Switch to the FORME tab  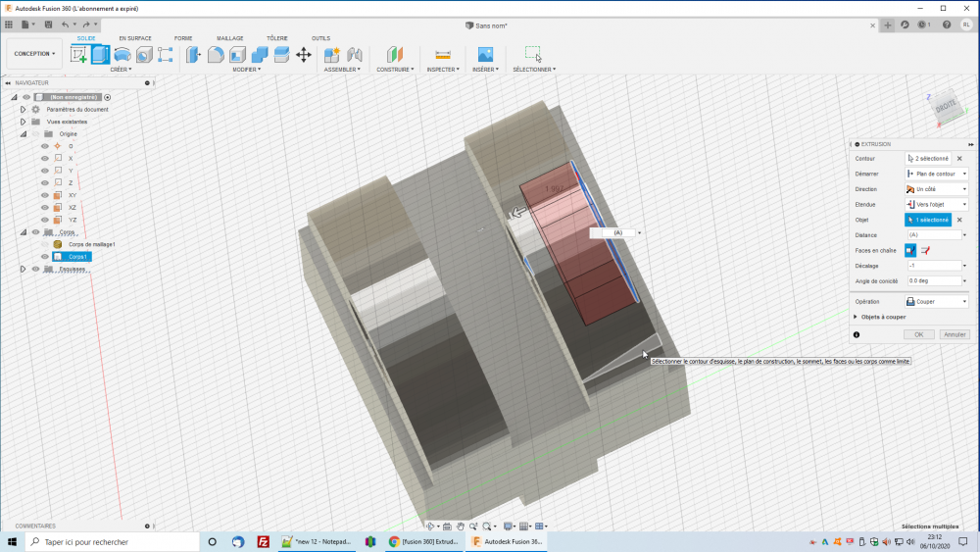pos(183,38)
